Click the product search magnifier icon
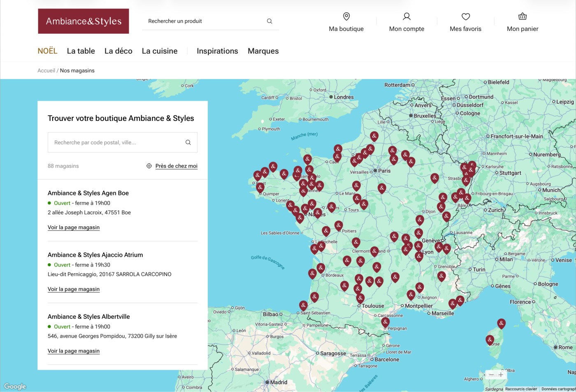 (x=269, y=21)
